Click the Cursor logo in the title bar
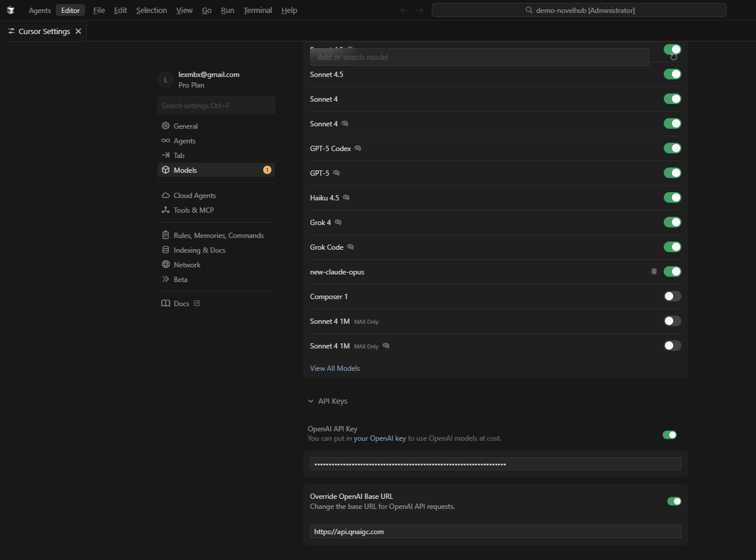This screenshot has height=560, width=756. coord(11,10)
